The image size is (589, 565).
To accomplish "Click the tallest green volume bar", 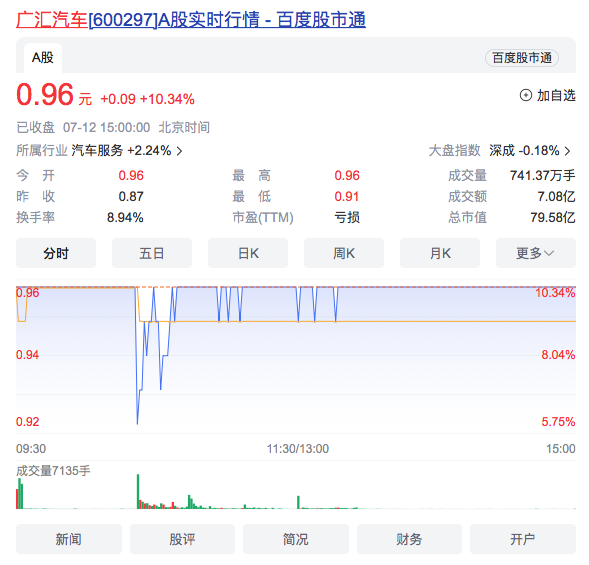I will tap(138, 491).
